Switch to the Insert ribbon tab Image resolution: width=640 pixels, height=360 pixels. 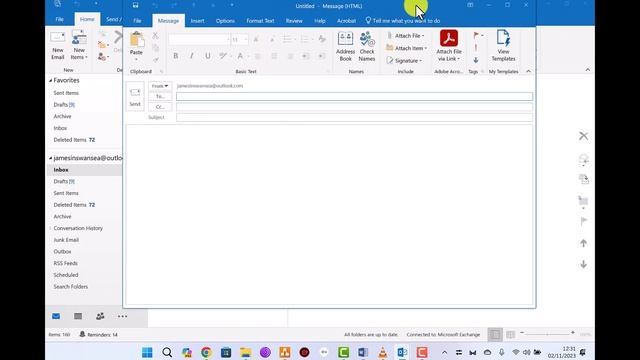pyautogui.click(x=198, y=20)
